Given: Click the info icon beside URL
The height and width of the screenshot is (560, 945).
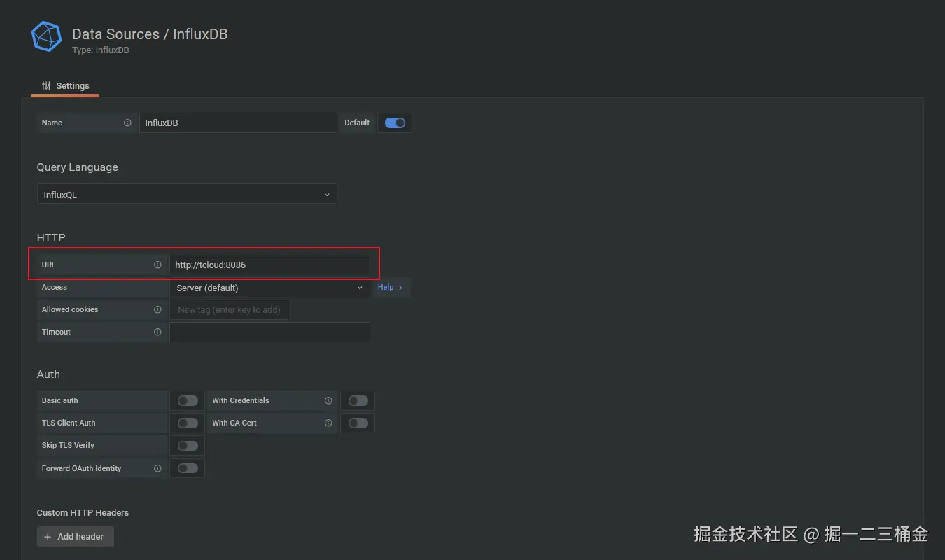Looking at the screenshot, I should [157, 265].
